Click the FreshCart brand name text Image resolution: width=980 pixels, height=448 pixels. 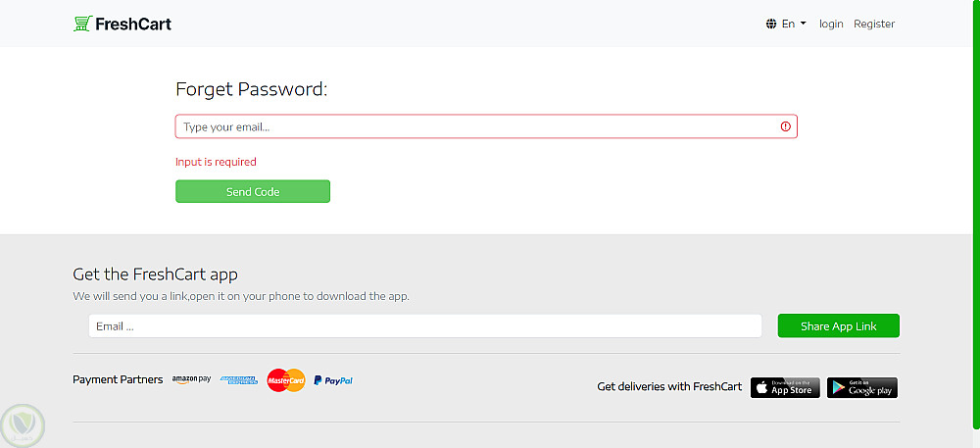[x=133, y=24]
